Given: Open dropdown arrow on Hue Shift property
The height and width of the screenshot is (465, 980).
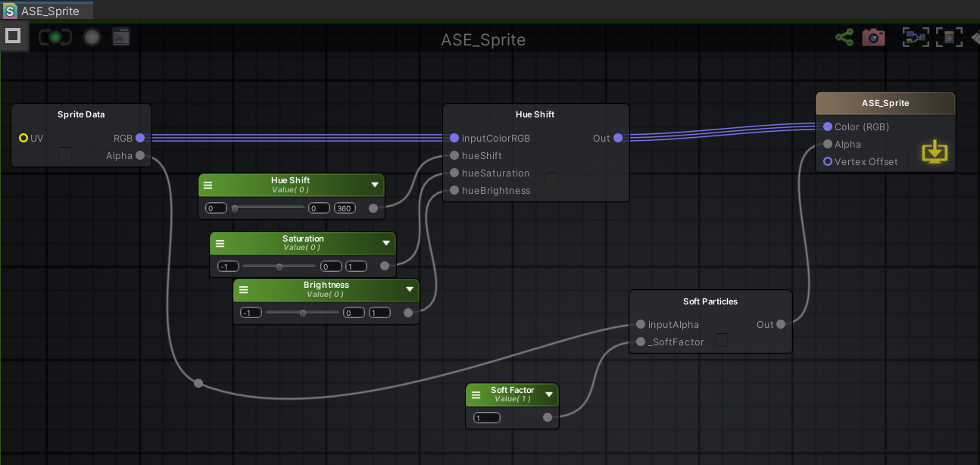Looking at the screenshot, I should click(x=375, y=185).
